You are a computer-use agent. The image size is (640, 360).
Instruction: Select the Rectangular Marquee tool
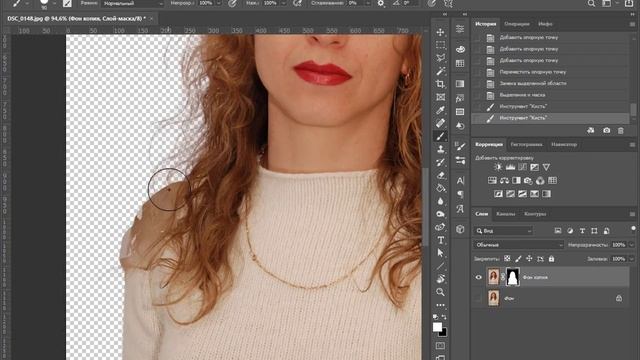coord(440,45)
